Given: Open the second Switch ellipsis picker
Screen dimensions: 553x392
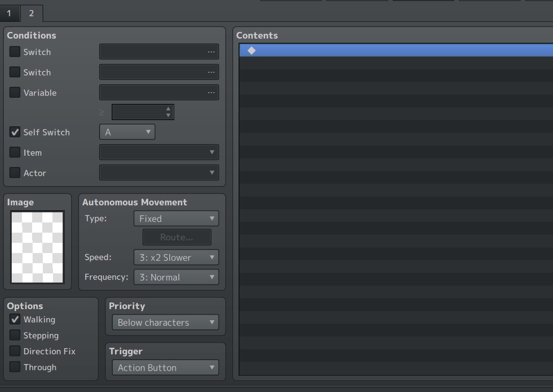Looking at the screenshot, I should pyautogui.click(x=212, y=72).
